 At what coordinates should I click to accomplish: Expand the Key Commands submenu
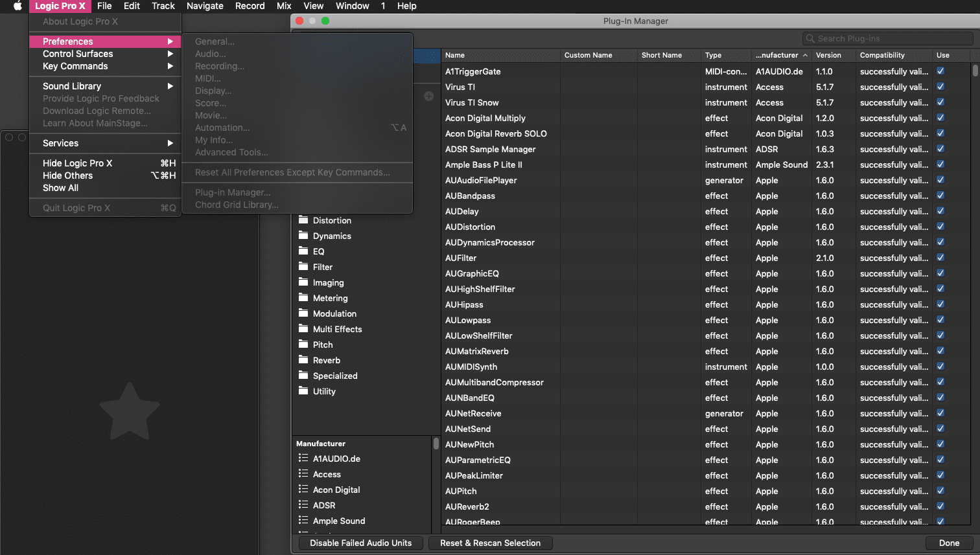(105, 66)
